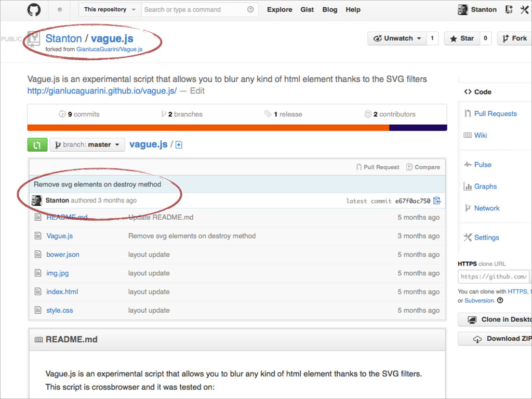Open the Wiki sidebar item

(x=475, y=136)
